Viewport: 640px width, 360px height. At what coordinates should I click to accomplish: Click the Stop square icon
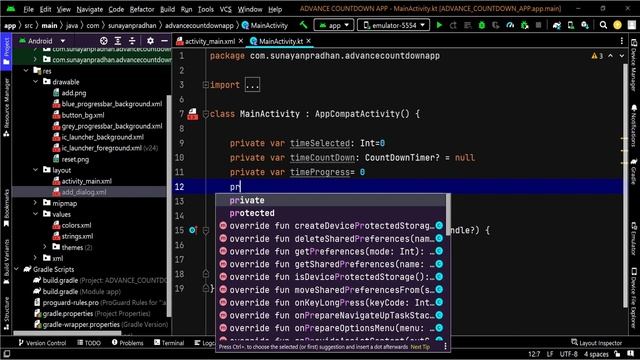[538, 25]
